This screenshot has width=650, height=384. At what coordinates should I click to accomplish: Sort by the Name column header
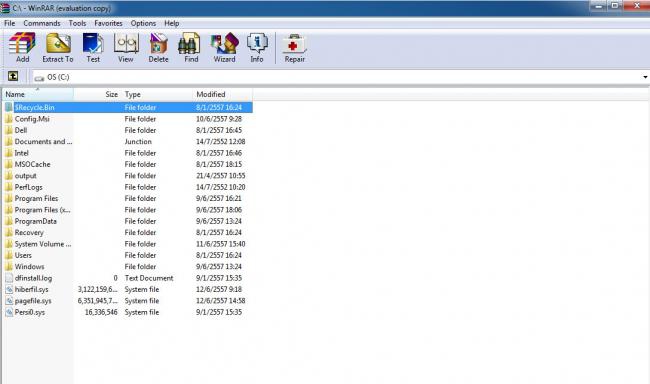tap(38, 95)
